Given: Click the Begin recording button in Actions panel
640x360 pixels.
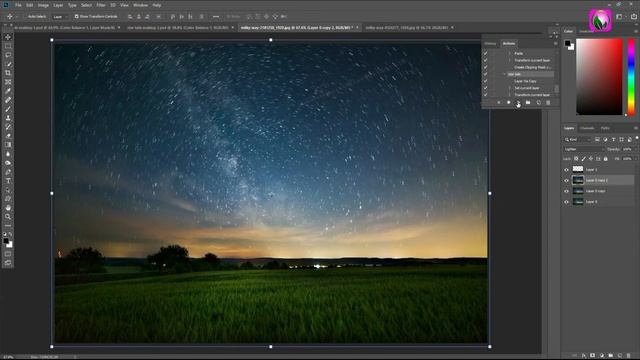Looking at the screenshot, I should (x=509, y=103).
